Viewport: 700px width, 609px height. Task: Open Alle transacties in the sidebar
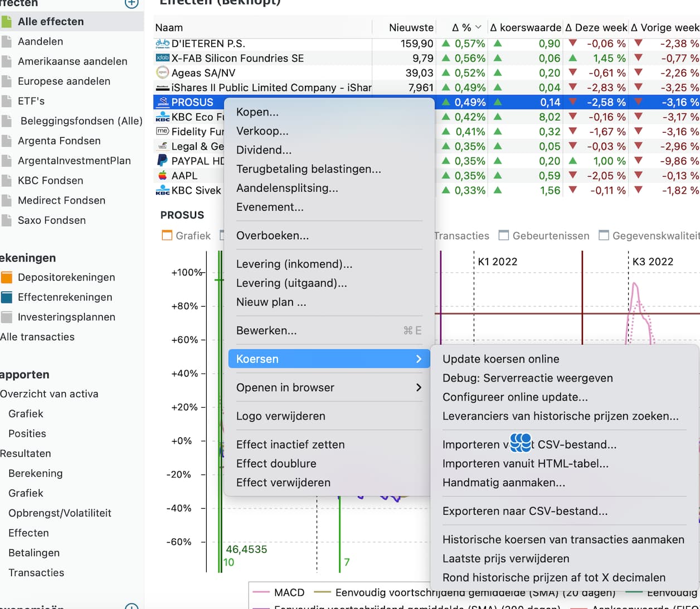click(x=37, y=337)
